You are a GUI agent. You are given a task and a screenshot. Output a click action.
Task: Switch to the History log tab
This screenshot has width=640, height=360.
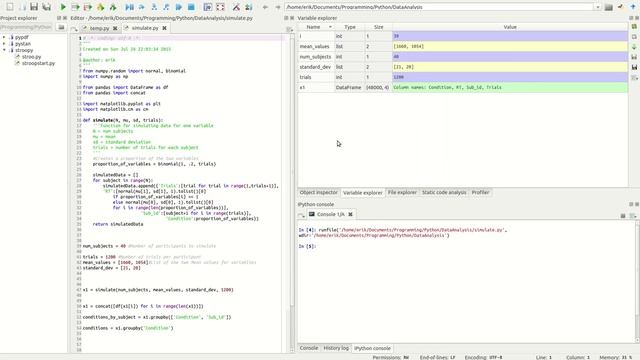coord(336,348)
